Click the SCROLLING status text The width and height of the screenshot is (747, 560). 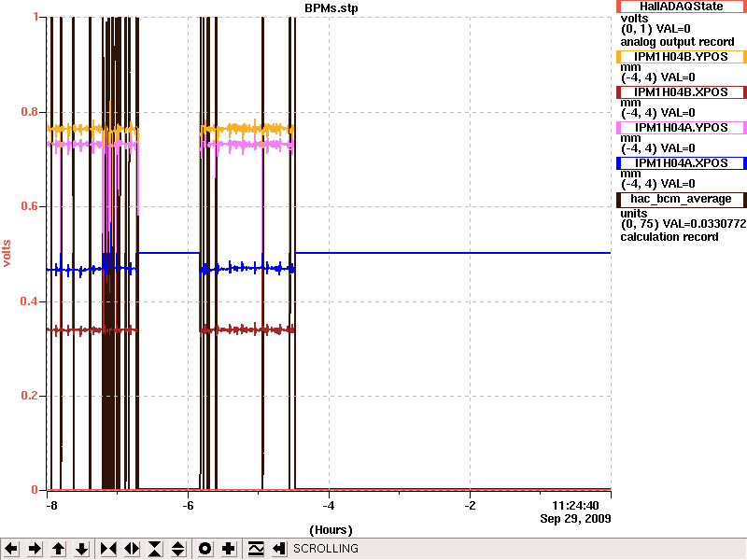pyautogui.click(x=326, y=549)
